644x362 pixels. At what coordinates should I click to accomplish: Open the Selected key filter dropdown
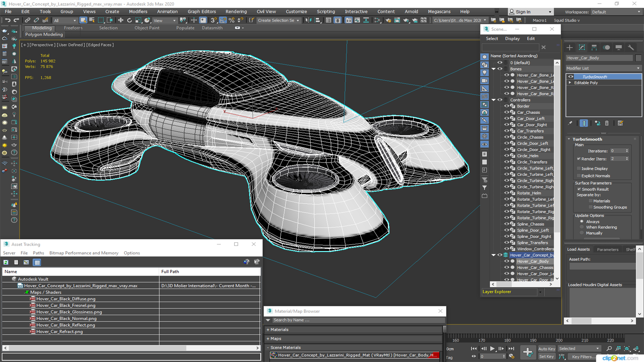pyautogui.click(x=579, y=349)
